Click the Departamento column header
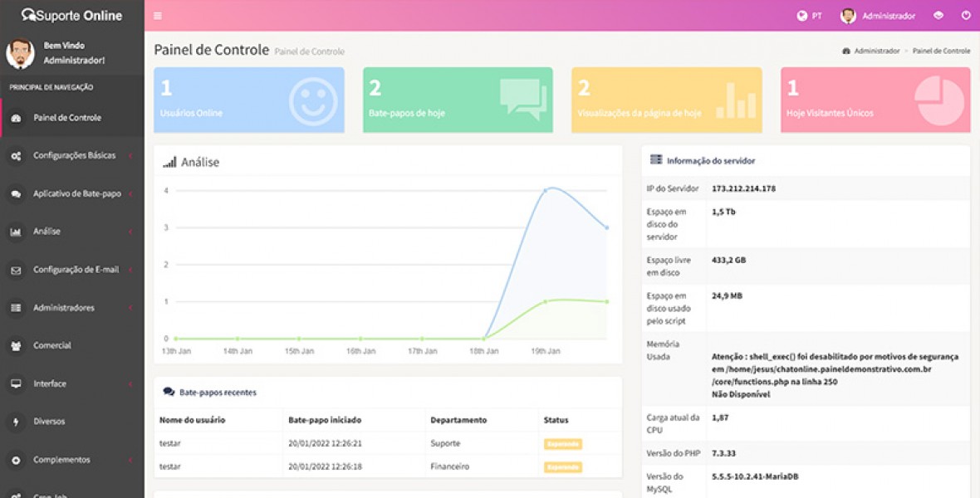980x498 pixels. click(x=458, y=420)
